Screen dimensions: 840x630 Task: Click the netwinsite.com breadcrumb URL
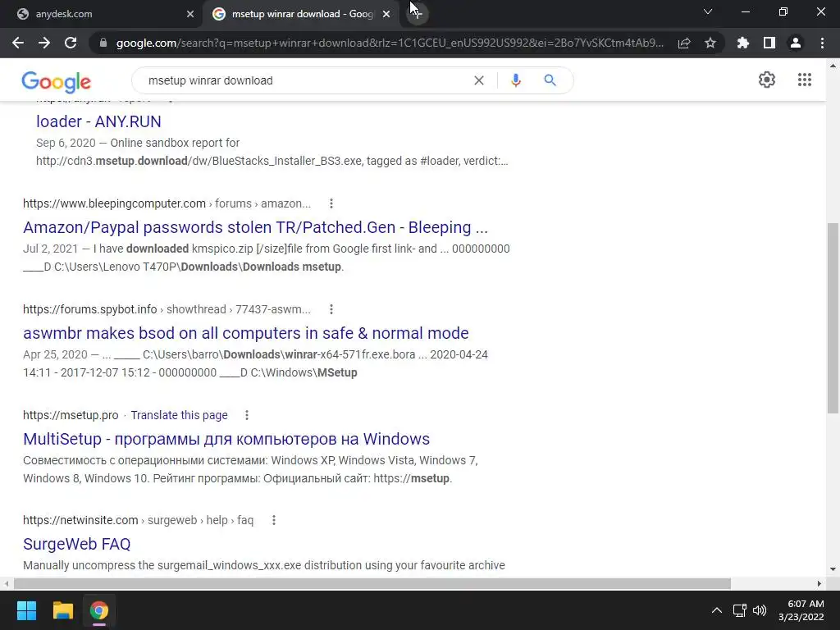pos(138,520)
